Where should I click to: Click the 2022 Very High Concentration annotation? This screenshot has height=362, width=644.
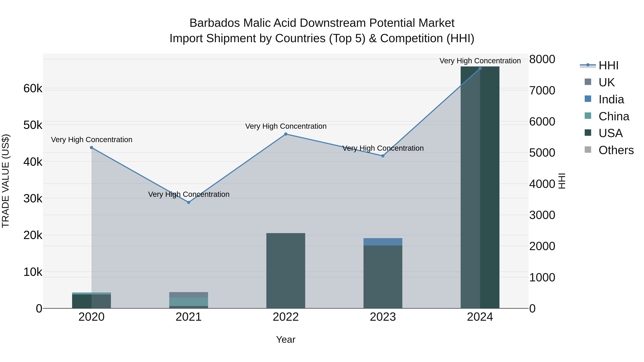pyautogui.click(x=286, y=126)
